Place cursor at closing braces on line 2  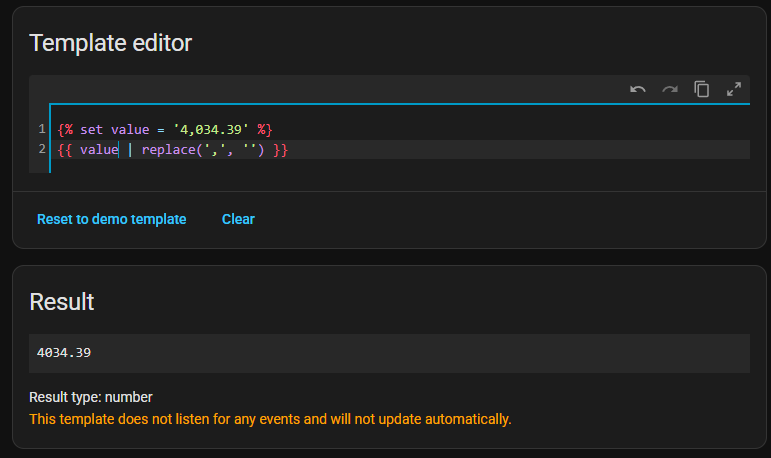280,149
